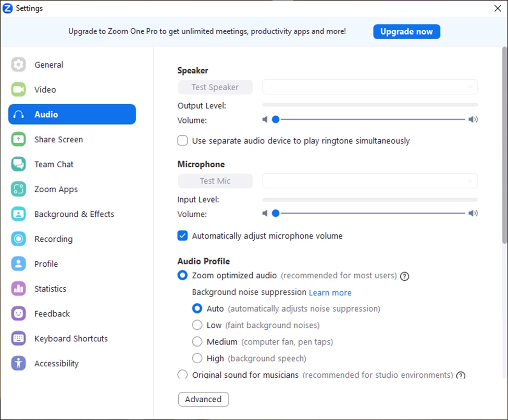Click the speaker high-volume icon
Screen dimensions: 508x420
(x=473, y=119)
